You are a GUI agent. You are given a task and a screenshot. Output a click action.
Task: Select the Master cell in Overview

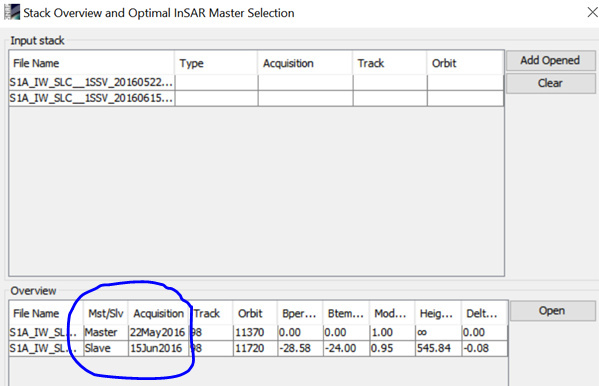coord(106,332)
